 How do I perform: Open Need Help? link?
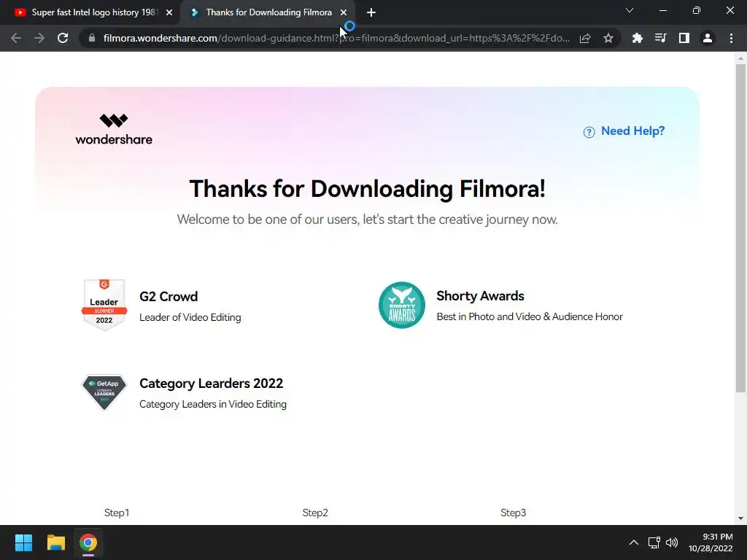632,131
